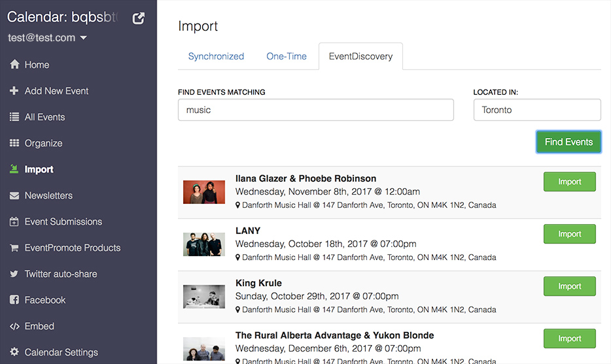This screenshot has width=611, height=364.
Task: Click the list icon beside All Events
Action: click(x=14, y=117)
